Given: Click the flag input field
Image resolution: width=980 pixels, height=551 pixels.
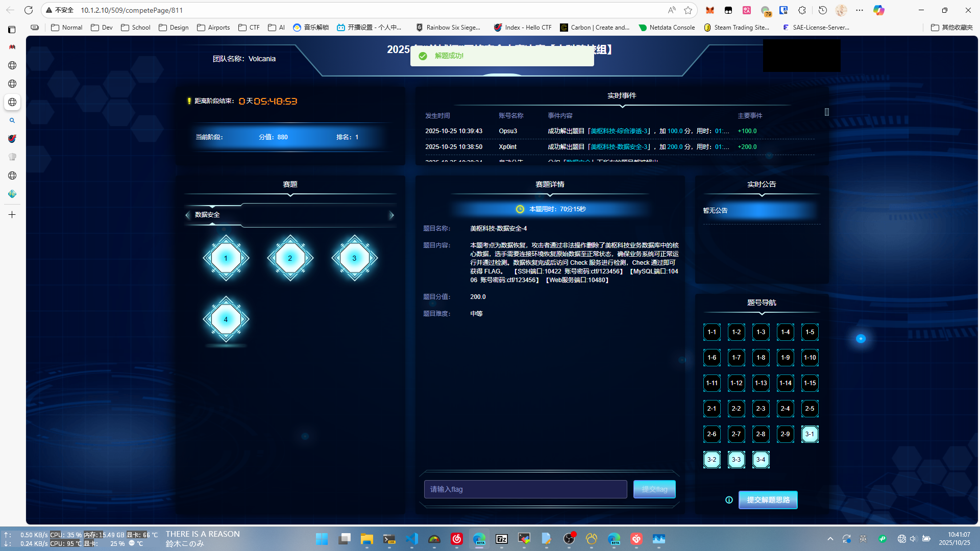Looking at the screenshot, I should pos(525,489).
